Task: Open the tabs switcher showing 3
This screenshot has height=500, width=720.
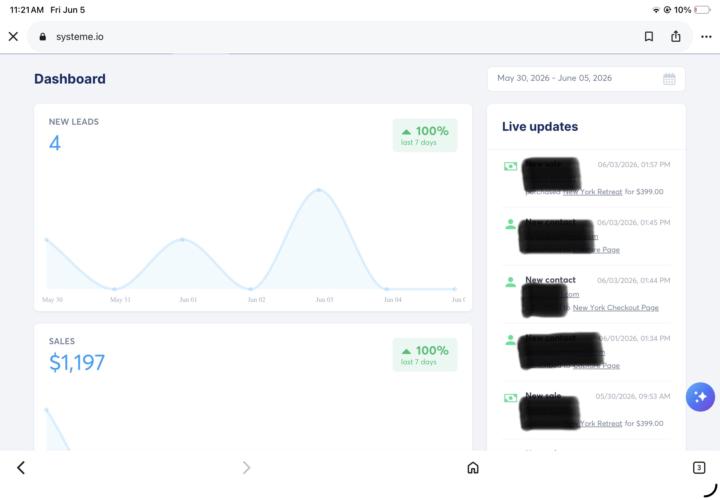Action: tap(698, 467)
